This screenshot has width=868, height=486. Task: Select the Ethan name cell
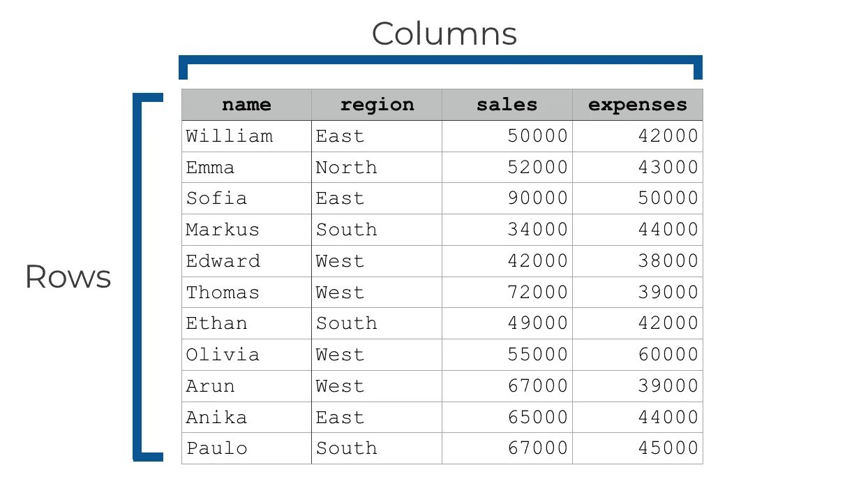217,323
